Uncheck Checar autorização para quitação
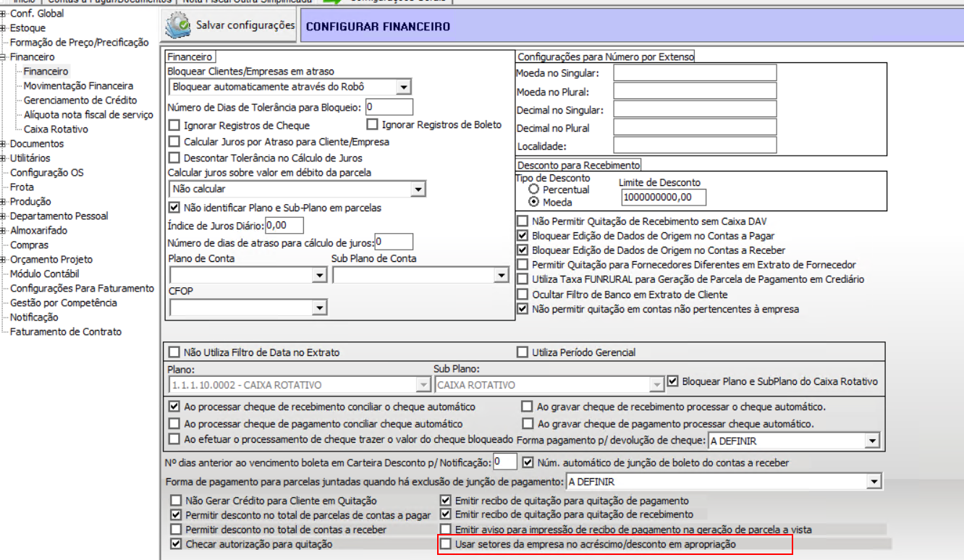This screenshot has height=560, width=964. pyautogui.click(x=174, y=544)
